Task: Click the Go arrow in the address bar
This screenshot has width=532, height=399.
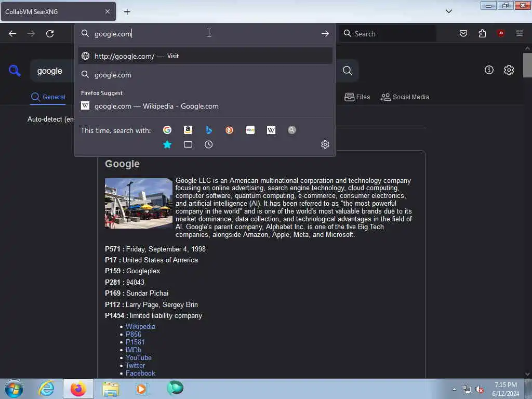Action: coord(325,34)
